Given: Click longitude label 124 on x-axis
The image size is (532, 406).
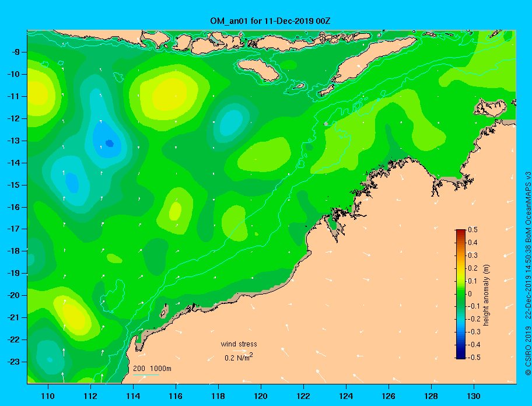Looking at the screenshot, I should (346, 396).
